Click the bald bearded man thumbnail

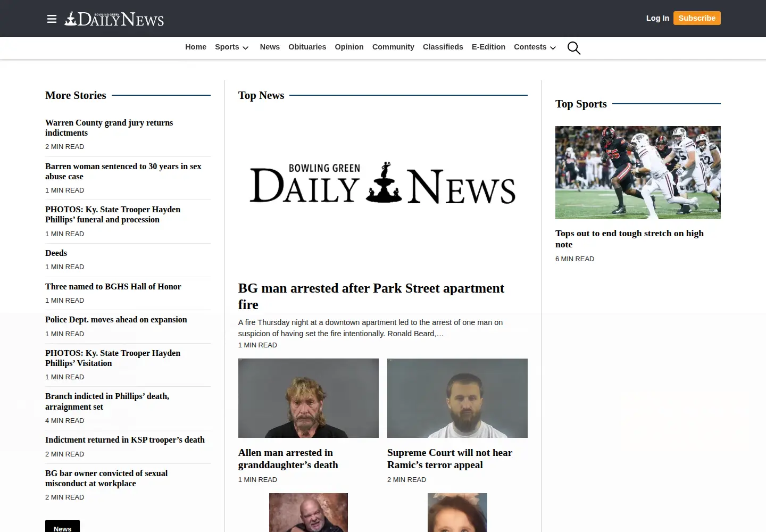point(309,512)
